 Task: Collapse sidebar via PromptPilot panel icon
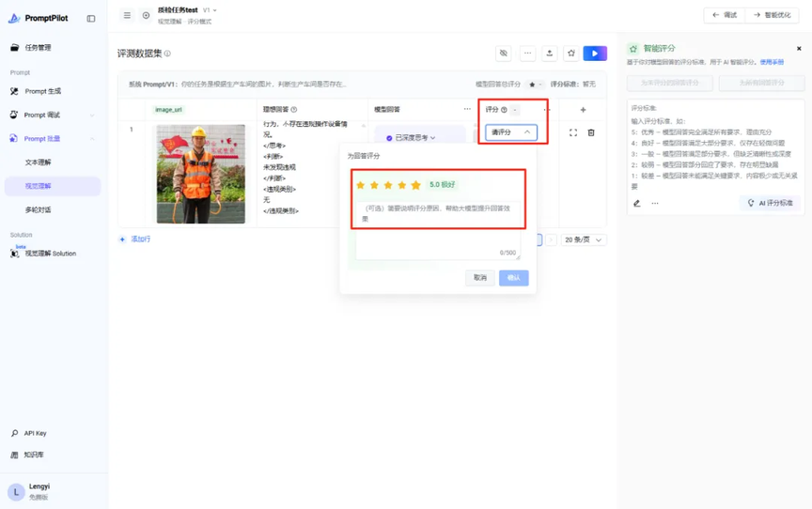point(91,19)
